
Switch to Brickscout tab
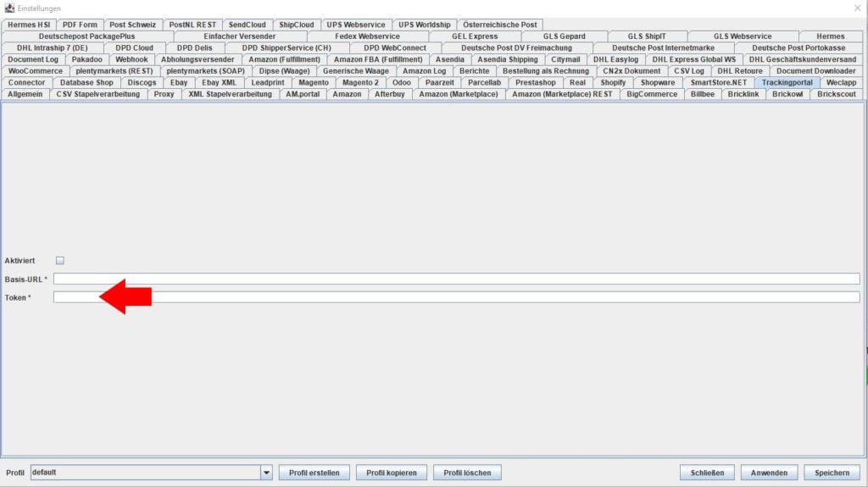point(837,94)
